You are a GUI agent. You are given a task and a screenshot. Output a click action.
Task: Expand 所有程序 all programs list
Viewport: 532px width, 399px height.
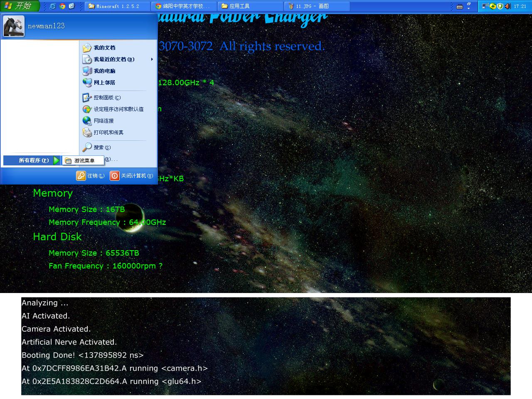32,160
